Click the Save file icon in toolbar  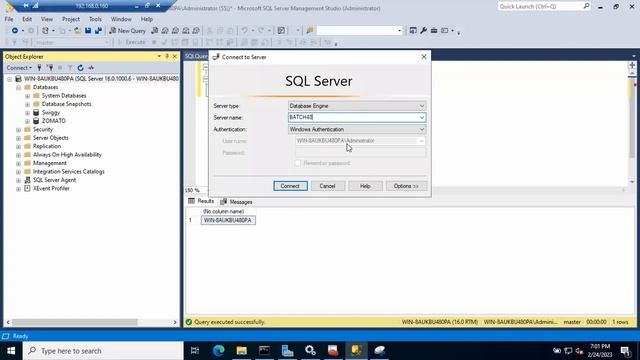tap(88, 31)
